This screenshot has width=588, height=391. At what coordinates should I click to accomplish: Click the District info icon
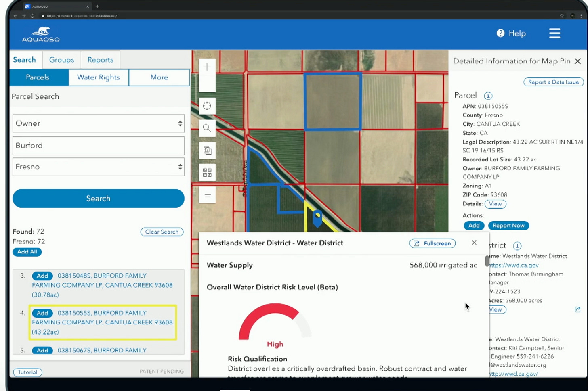[517, 246]
